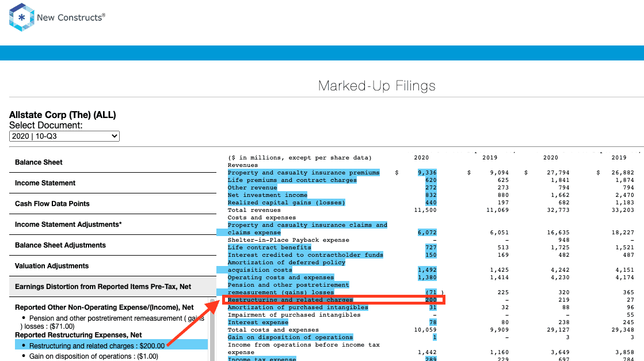This screenshot has height=361, width=644.
Task: Click the highlighted 9,336 value
Action: pos(427,173)
